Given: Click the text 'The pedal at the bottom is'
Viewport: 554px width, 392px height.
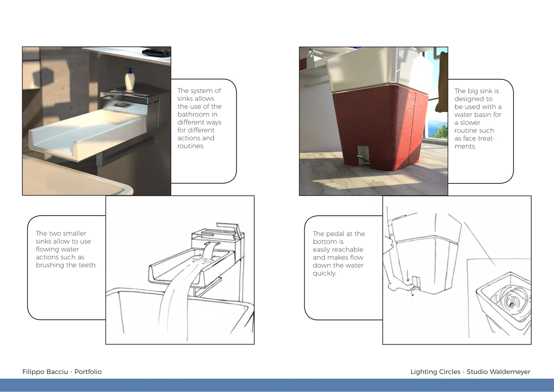Looking at the screenshot, I should point(339,238).
